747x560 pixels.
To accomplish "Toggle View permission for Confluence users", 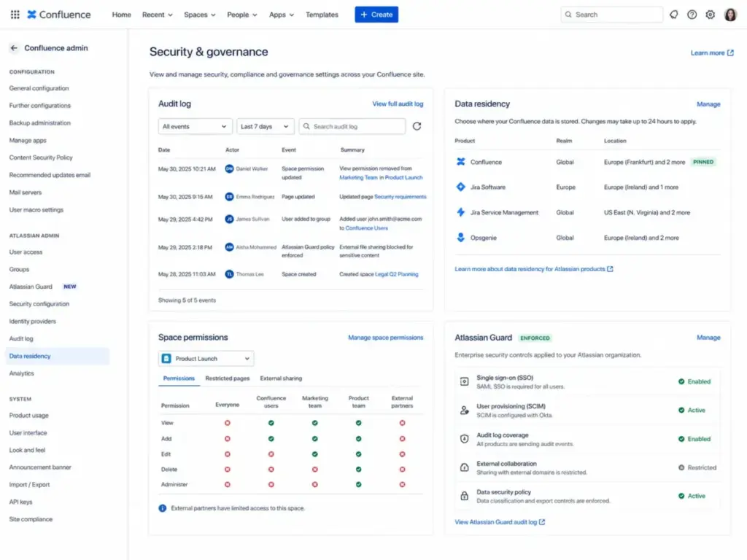I will [271, 423].
